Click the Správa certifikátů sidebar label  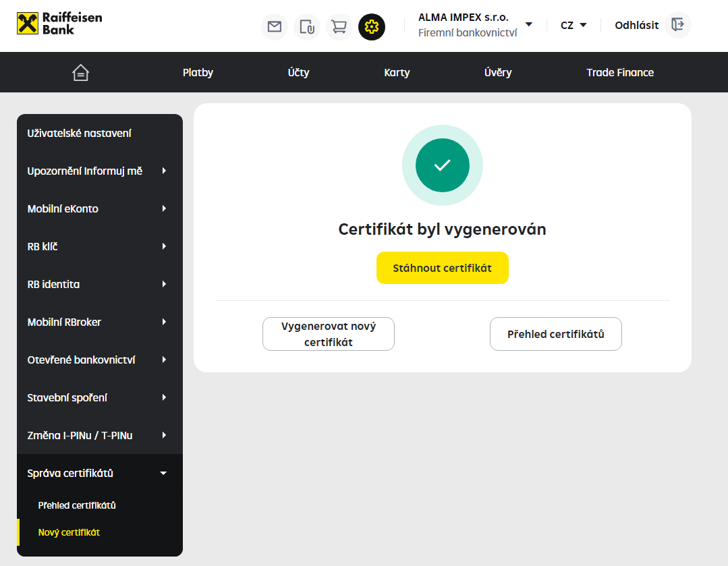click(70, 473)
